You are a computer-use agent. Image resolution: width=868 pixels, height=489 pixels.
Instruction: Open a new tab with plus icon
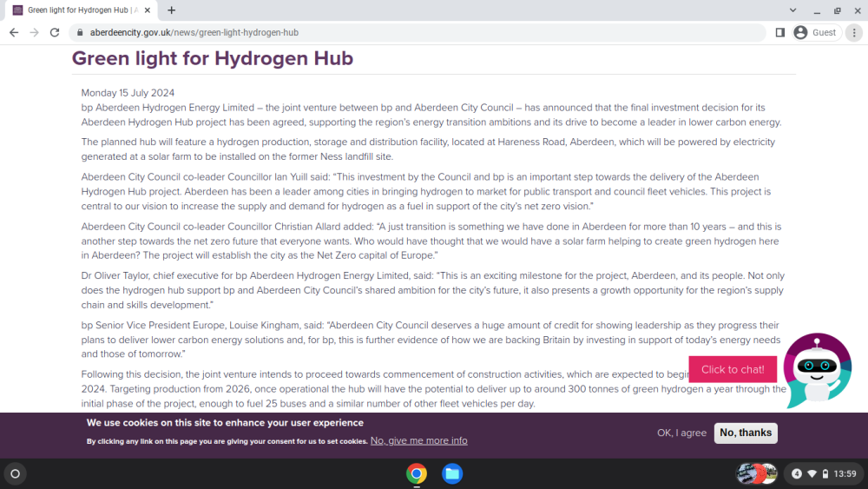click(x=172, y=10)
